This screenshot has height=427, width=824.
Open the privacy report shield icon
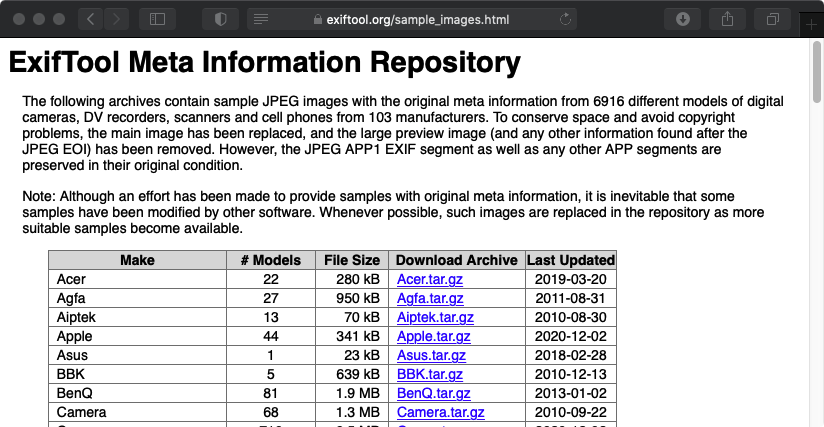click(x=220, y=19)
